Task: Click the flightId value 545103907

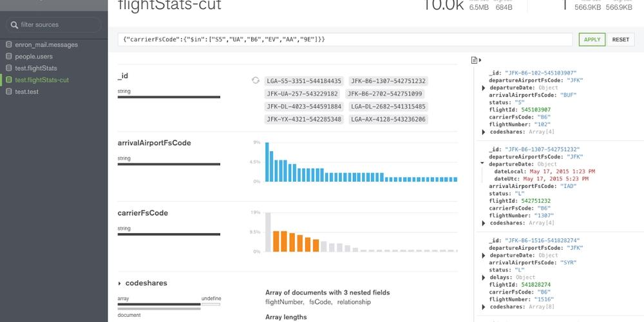Action: click(x=536, y=109)
